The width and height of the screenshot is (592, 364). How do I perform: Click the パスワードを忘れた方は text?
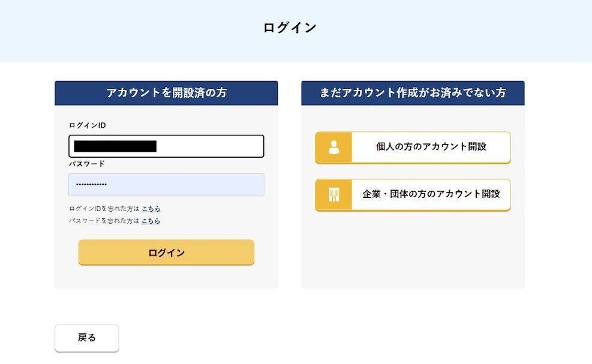(104, 221)
